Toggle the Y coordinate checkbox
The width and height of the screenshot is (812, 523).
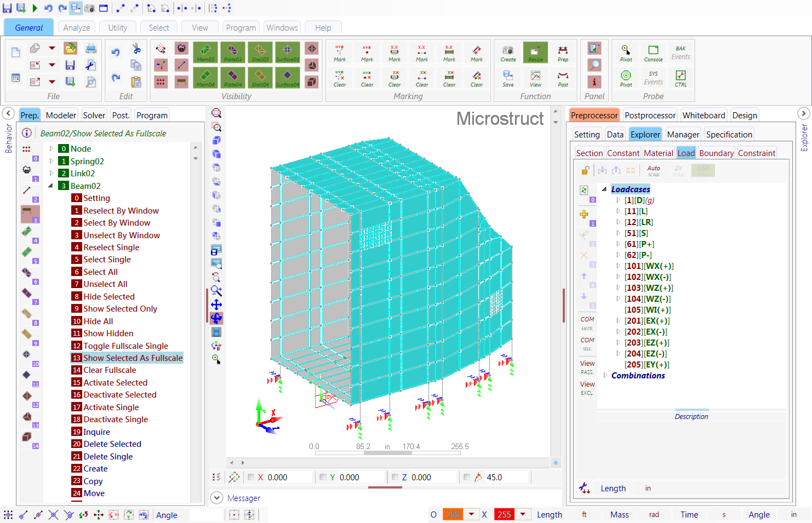pos(323,477)
